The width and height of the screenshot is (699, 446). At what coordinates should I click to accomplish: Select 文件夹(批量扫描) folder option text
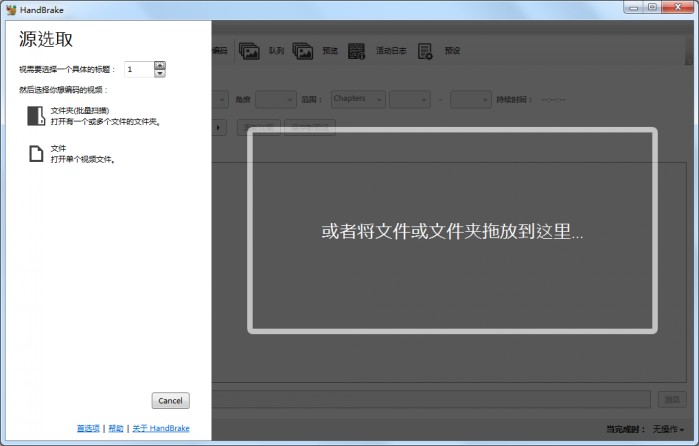coord(80,110)
